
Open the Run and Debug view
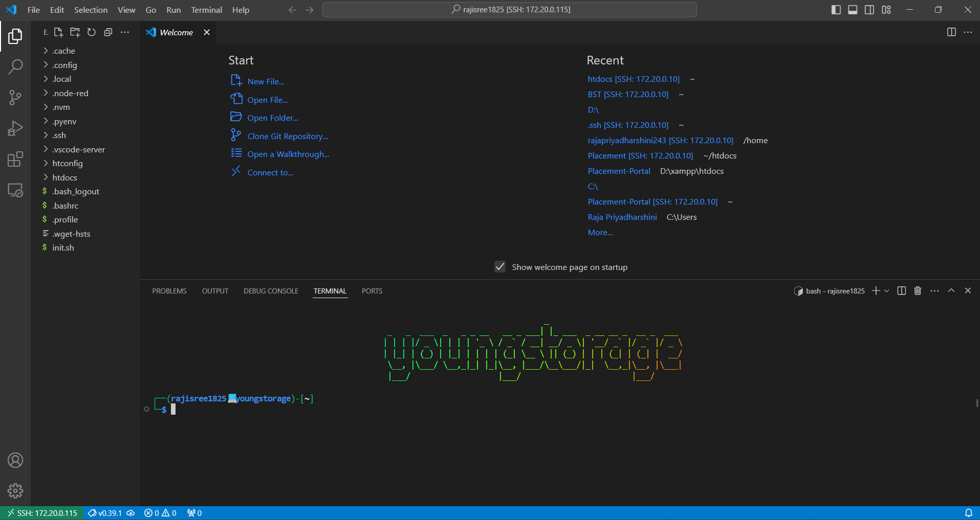click(x=15, y=128)
